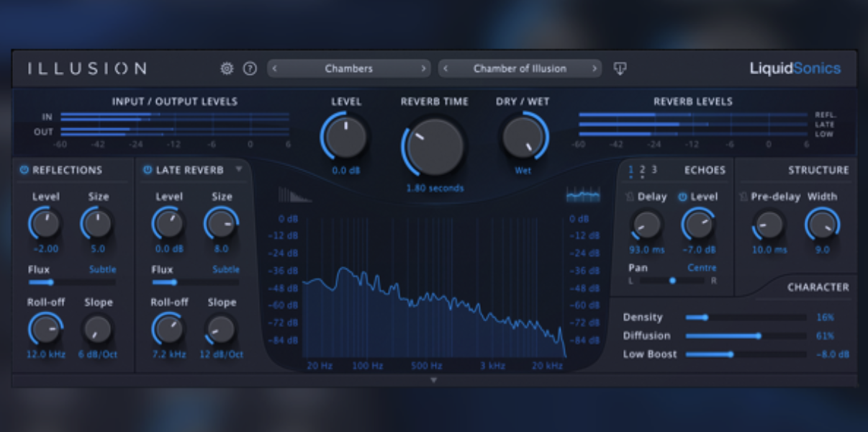Adjust the Late Reverb Flux slider
Image resolution: width=868 pixels, height=432 pixels.
[x=196, y=282]
